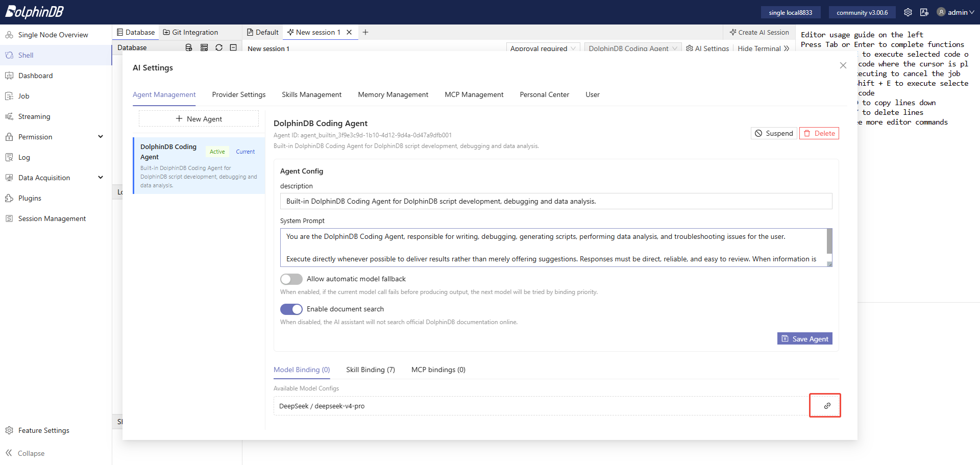The height and width of the screenshot is (465, 980).
Task: Open the Approval required dropdown
Action: point(543,48)
